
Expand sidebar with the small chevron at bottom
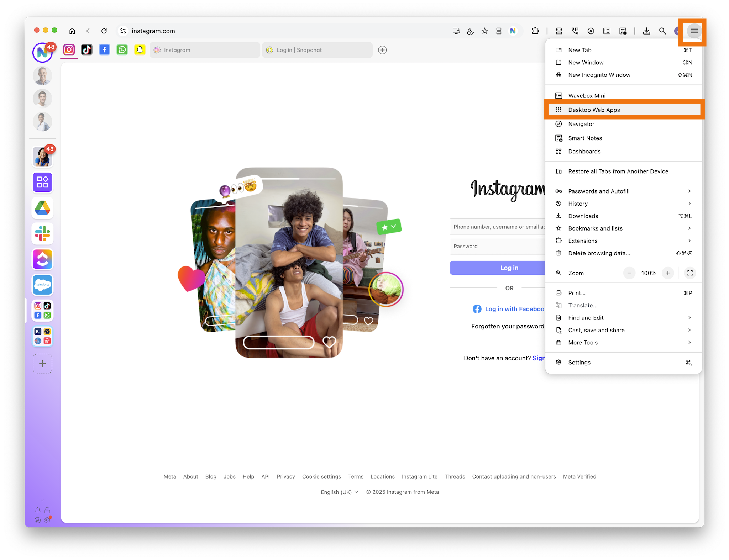[42, 500]
